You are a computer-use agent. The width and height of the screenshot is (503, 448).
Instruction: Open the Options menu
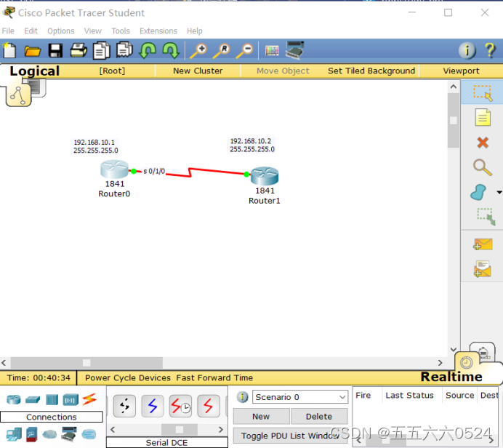click(x=61, y=31)
